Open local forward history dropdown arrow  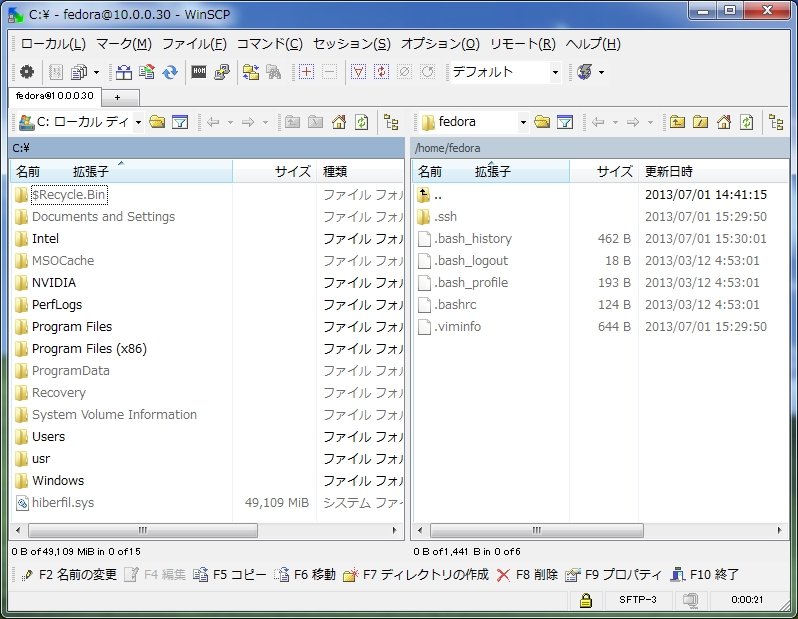click(265, 122)
